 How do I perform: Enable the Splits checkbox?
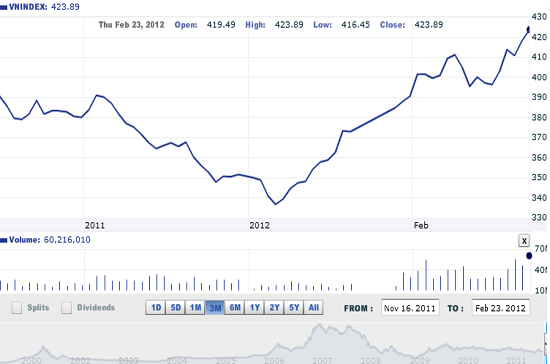(x=16, y=308)
